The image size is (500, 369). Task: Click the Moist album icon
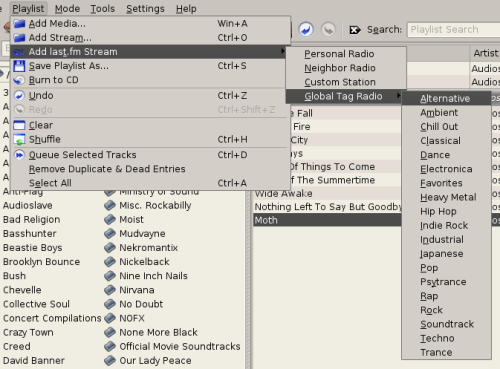click(x=110, y=220)
